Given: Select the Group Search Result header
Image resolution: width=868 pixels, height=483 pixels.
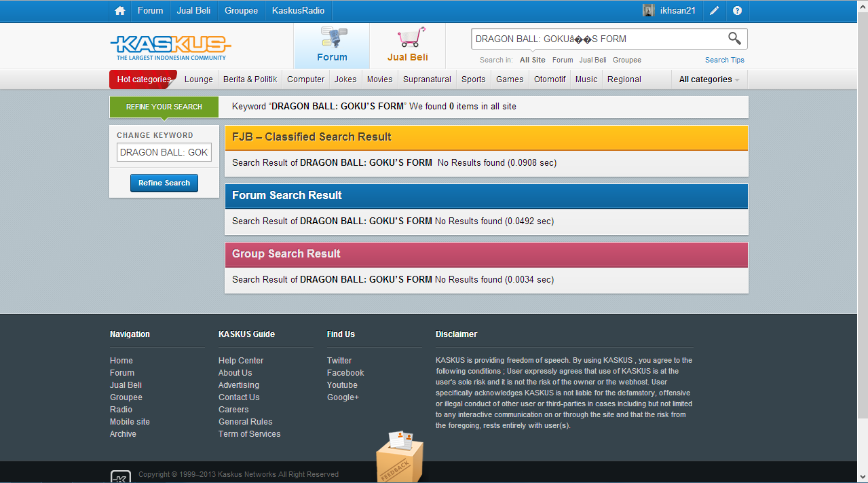Looking at the screenshot, I should (486, 254).
